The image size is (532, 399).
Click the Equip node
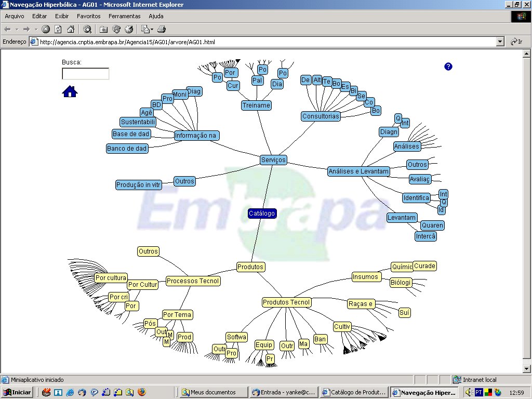tap(264, 345)
